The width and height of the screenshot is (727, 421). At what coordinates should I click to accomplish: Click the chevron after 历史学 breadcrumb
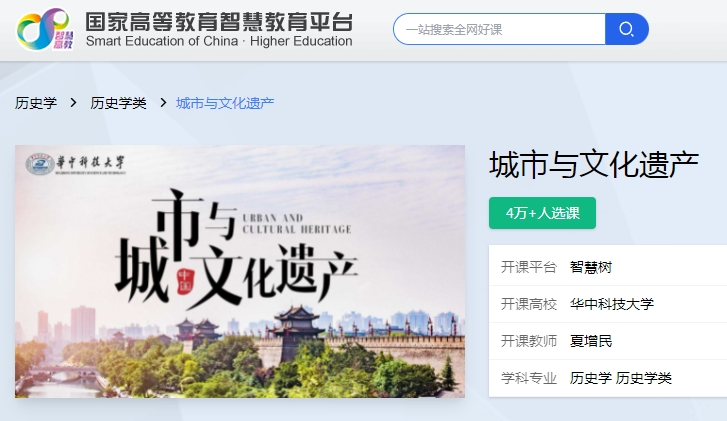73,102
